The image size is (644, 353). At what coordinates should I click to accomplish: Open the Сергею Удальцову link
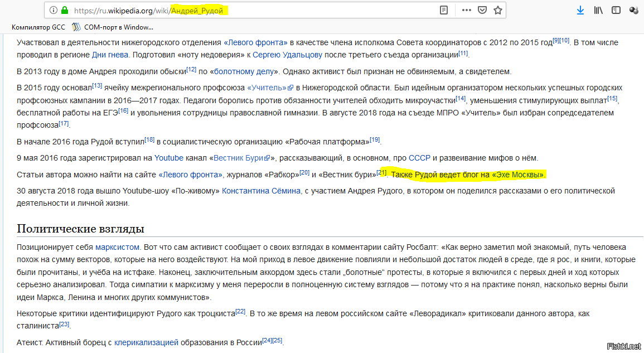(x=288, y=55)
